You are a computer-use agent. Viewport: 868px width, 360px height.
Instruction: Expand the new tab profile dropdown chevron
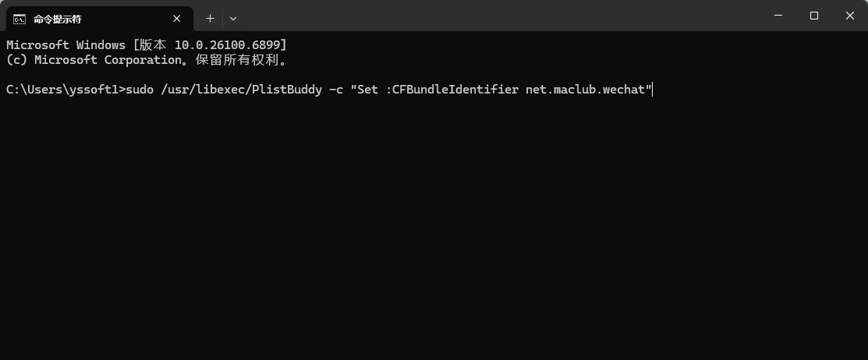[233, 18]
